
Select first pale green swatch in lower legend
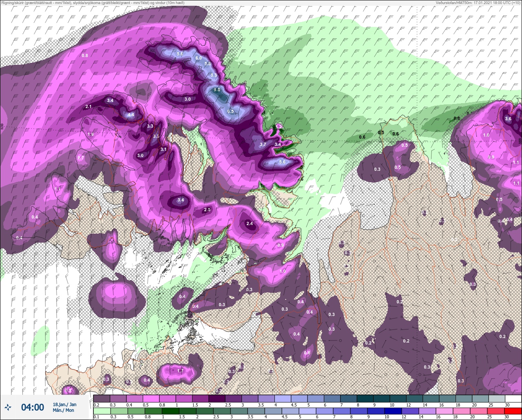click(102, 411)
